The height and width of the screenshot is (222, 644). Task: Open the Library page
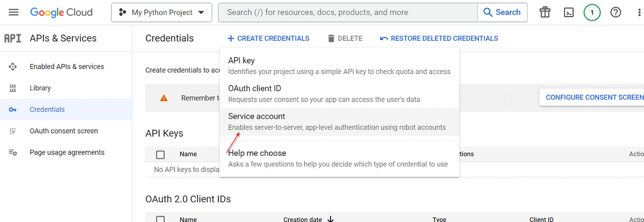(x=40, y=88)
